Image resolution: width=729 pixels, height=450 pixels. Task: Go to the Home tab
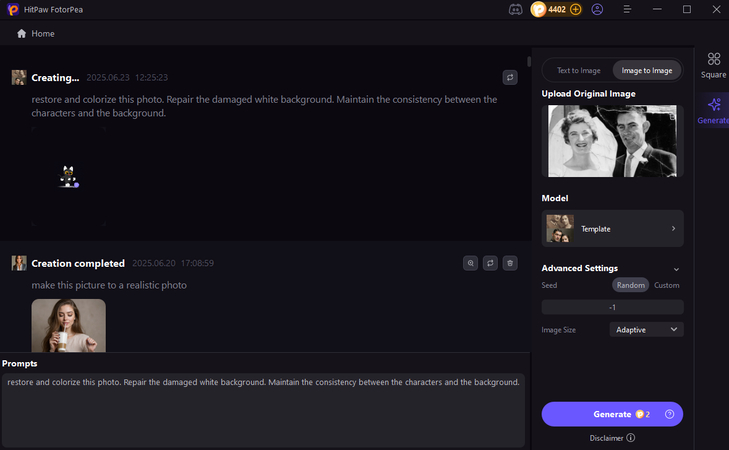point(36,33)
